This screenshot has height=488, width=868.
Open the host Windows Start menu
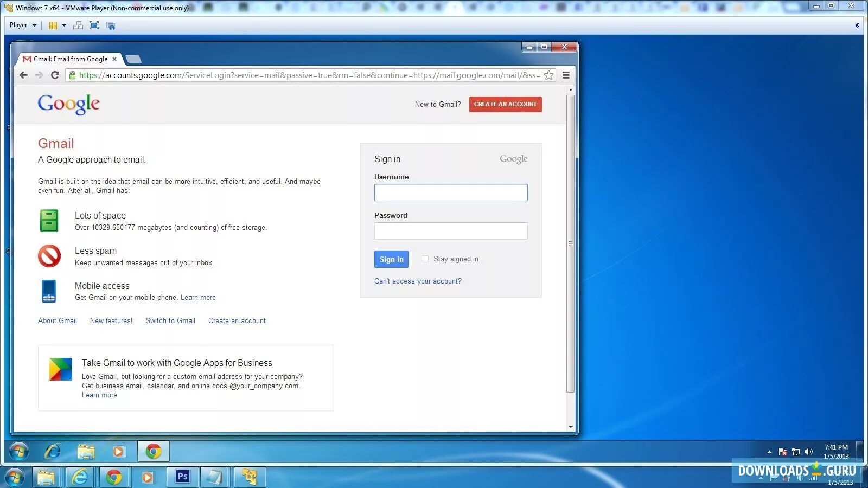pos(15,478)
